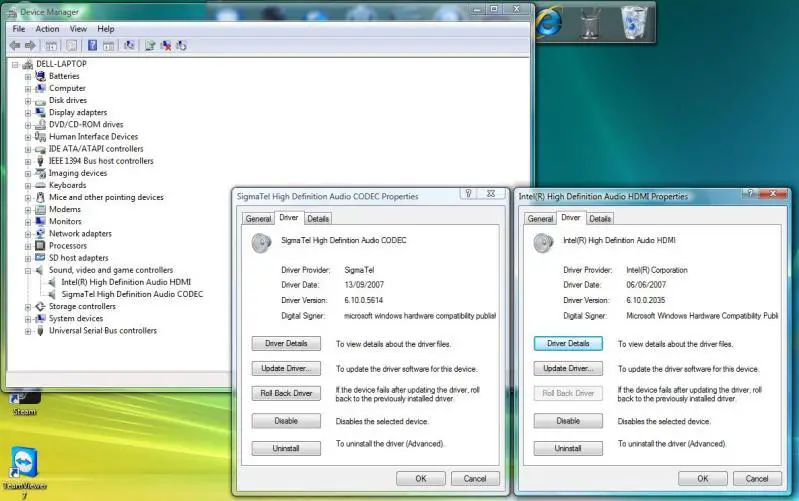
Task: Click Disable in SigmaTel Properties
Action: pos(286,421)
